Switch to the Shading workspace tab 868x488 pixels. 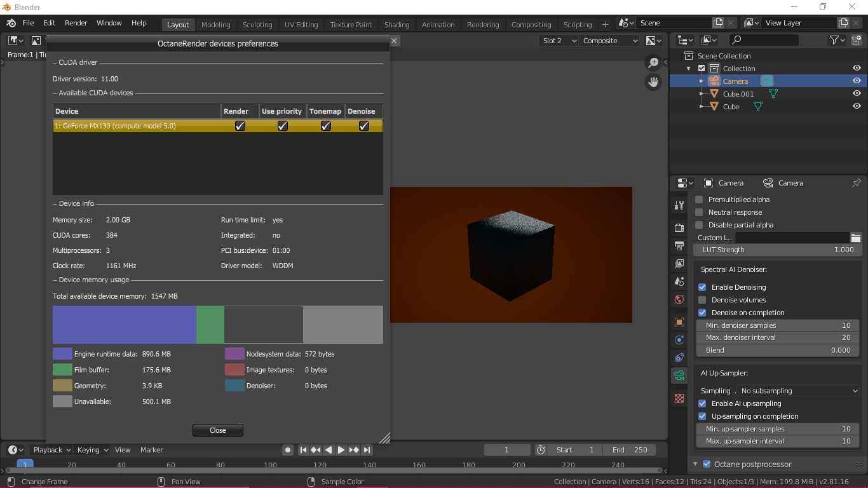point(397,25)
